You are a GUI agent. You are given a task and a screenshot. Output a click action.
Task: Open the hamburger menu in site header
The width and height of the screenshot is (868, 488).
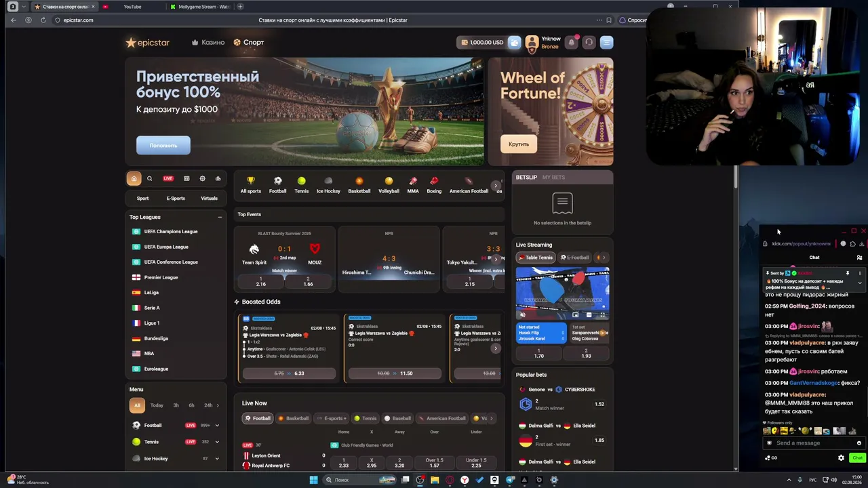pos(606,42)
